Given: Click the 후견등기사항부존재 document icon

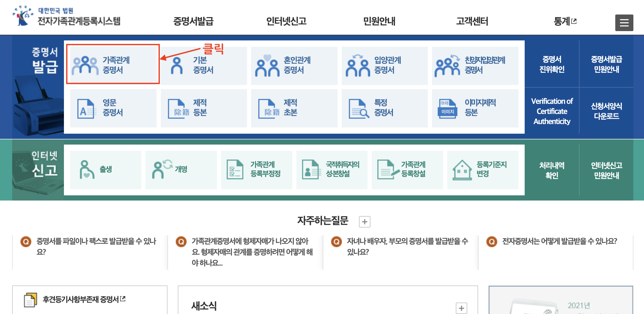Looking at the screenshot, I should coord(30,300).
